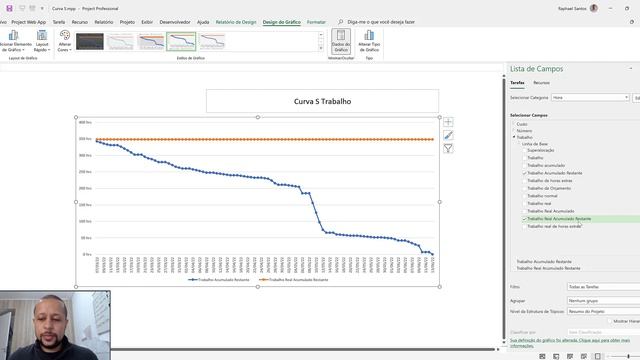Select third chart style with orange band
Viewport: 640px width, 360px height.
click(x=151, y=42)
